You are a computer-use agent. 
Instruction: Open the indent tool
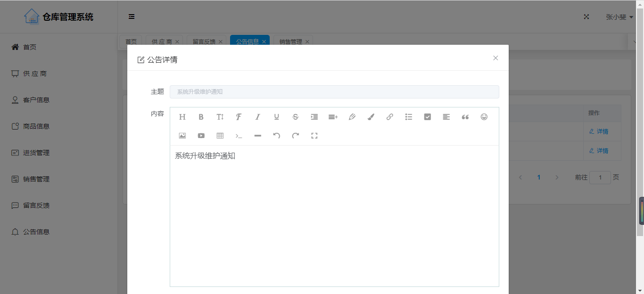[x=314, y=117]
